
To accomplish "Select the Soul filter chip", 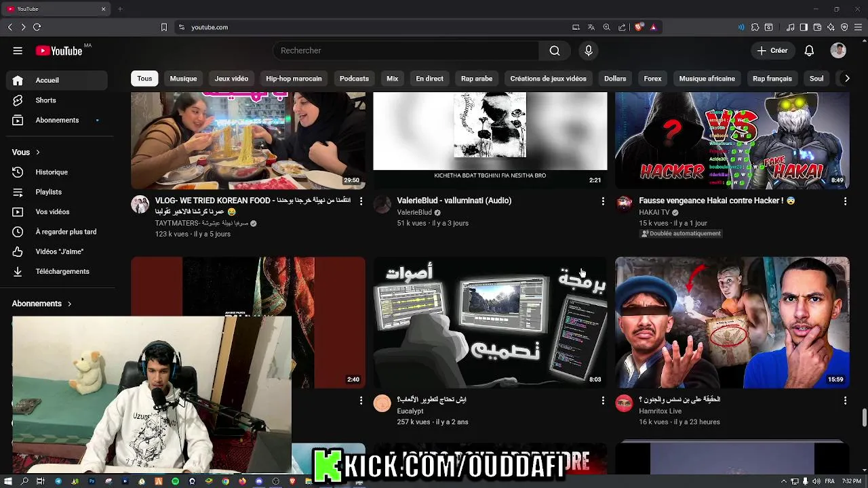I will point(816,79).
